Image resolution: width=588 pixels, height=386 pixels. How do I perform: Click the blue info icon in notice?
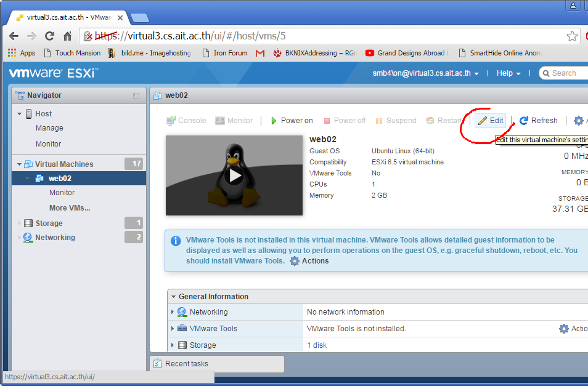[x=176, y=241]
